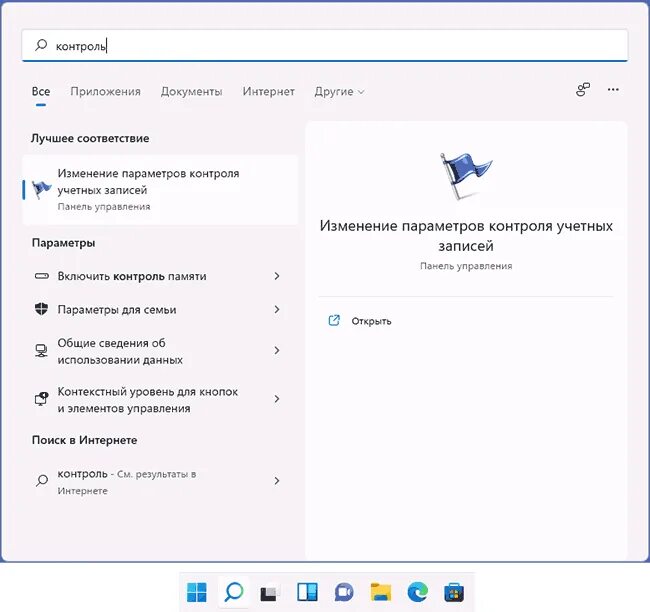Select Включить контроль памяти result
The height and width of the screenshot is (612, 650).
tap(160, 276)
